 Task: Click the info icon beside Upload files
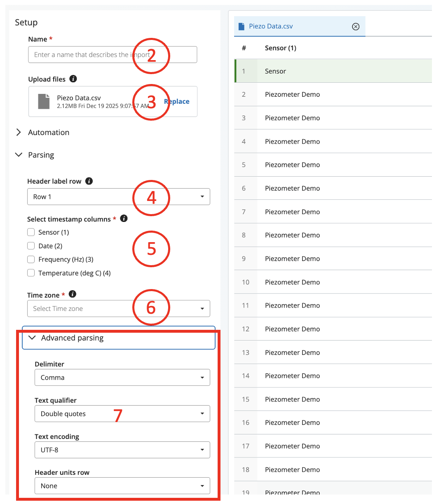(x=73, y=79)
